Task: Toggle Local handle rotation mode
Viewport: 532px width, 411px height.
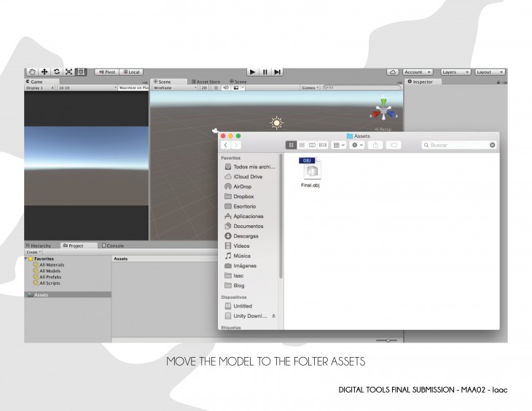Action: [131, 72]
